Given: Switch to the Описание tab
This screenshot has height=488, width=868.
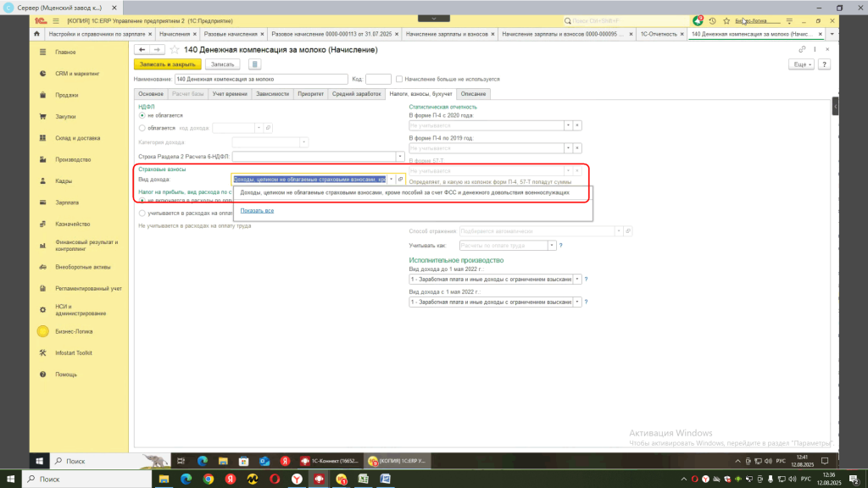Looking at the screenshot, I should (473, 94).
